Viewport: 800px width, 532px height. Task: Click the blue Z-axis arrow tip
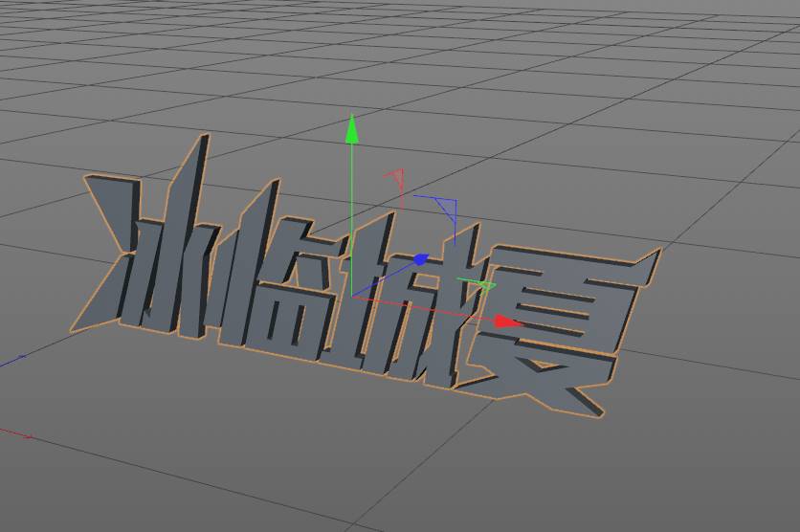420,259
